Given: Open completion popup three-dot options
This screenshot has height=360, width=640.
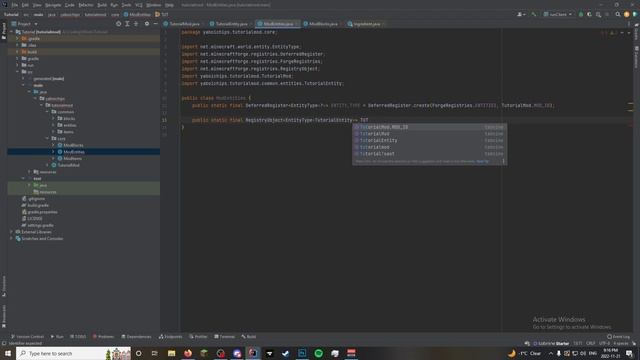Looking at the screenshot, I should pos(503,161).
